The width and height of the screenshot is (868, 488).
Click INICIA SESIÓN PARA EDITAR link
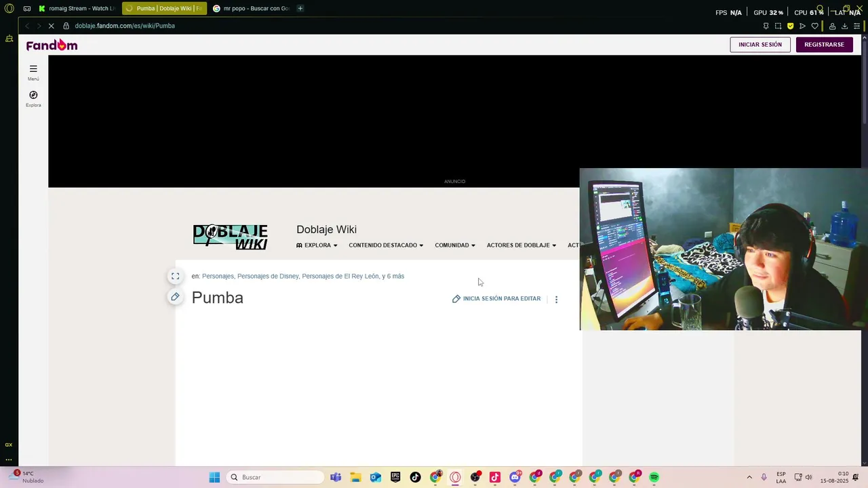point(496,299)
